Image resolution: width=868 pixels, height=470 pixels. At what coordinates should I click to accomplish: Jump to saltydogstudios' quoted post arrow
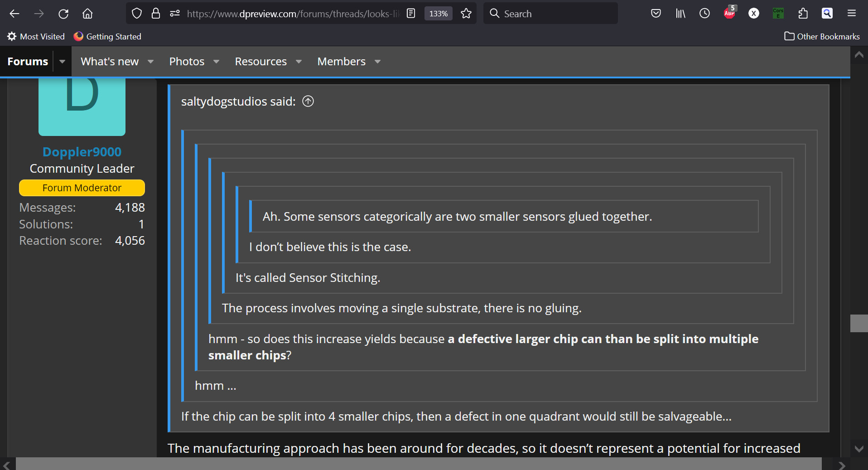[308, 101]
